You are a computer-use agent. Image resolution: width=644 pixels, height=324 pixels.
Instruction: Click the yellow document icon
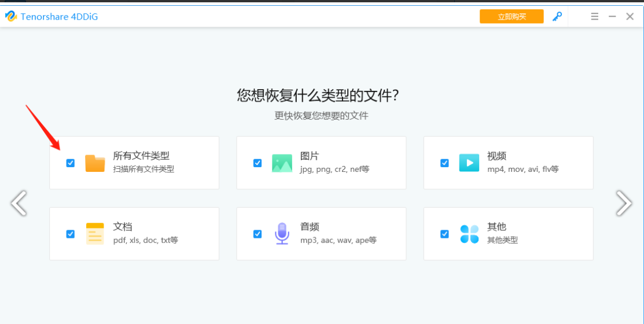pos(95,234)
